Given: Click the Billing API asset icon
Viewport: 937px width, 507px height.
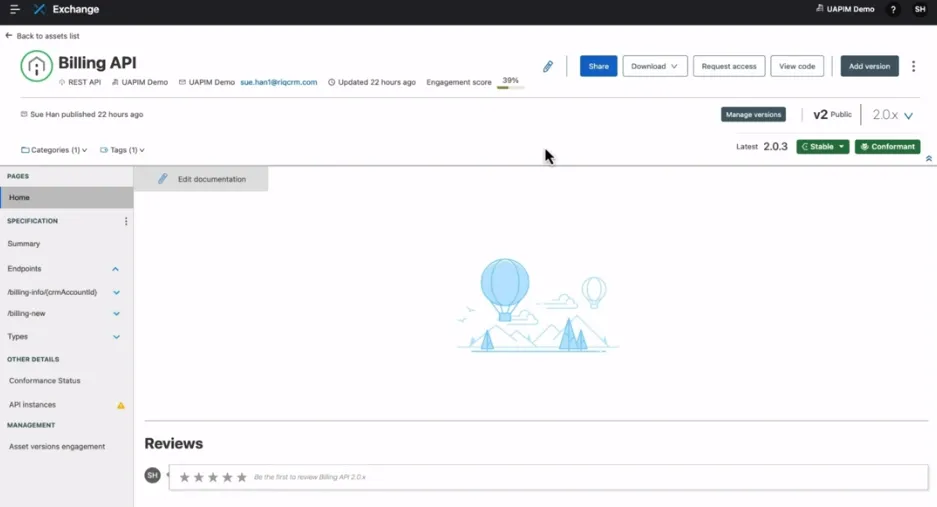Looking at the screenshot, I should point(36,66).
